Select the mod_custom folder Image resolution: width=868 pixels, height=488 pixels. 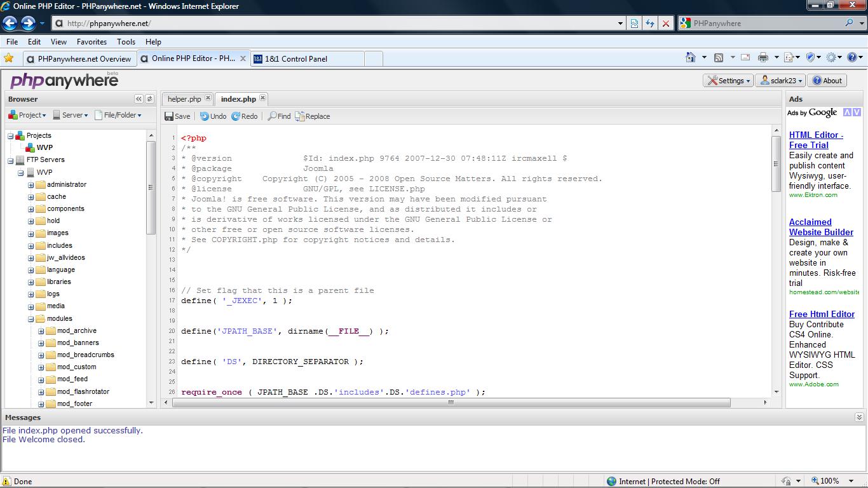(76, 367)
